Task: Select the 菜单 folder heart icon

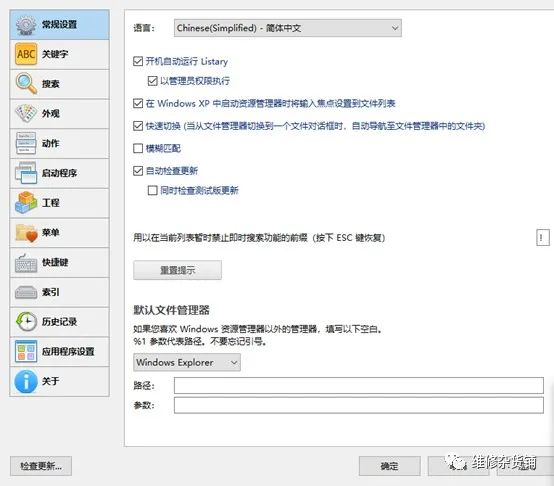Action: pyautogui.click(x=26, y=232)
